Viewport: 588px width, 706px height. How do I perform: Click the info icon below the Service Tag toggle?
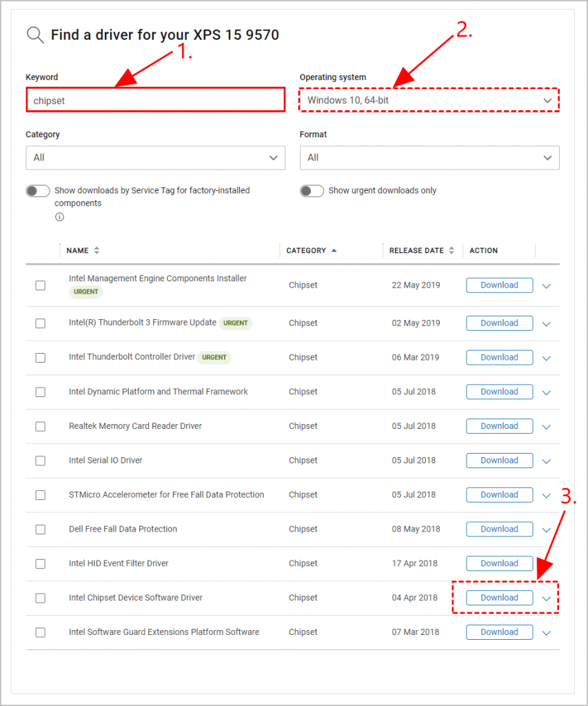(59, 216)
